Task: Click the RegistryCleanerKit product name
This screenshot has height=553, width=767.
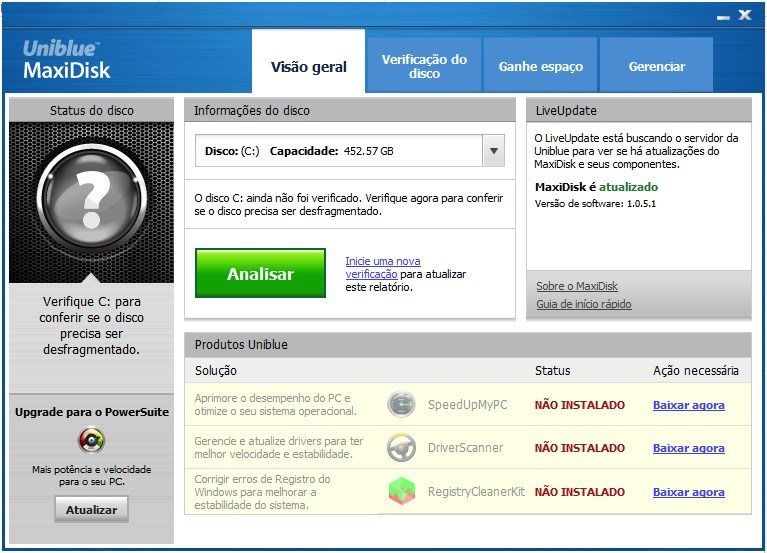Action: click(476, 491)
